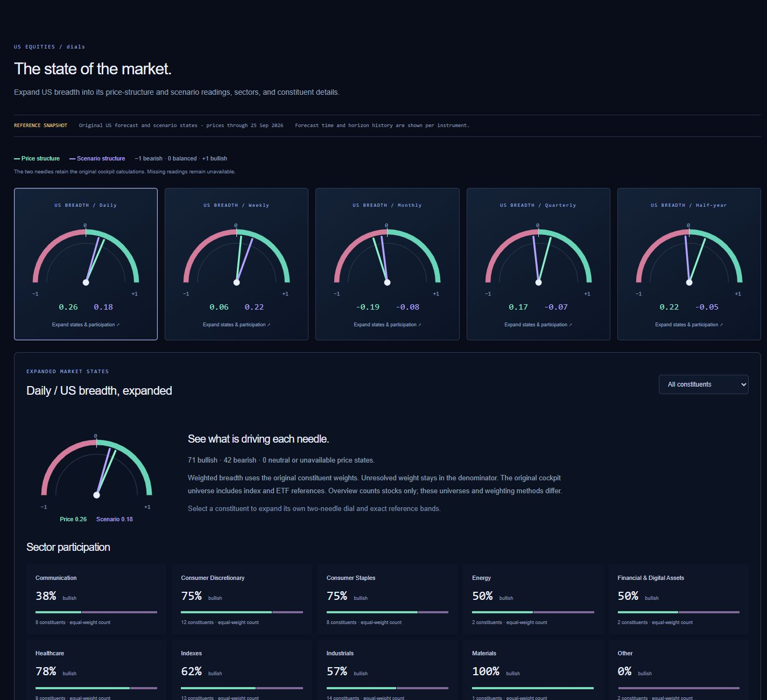The image size is (767, 700).
Task: Open the US Breadth Monthly dial card
Action: click(x=387, y=264)
